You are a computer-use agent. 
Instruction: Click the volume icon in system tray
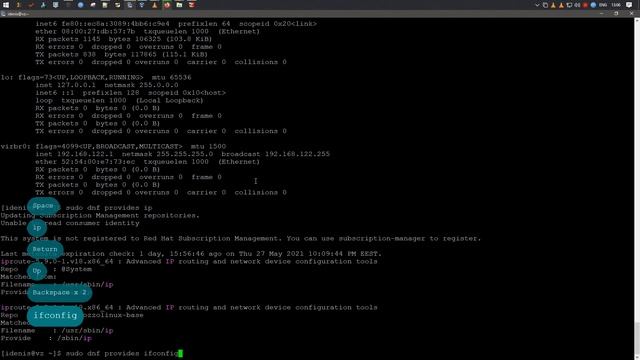(x=577, y=5)
